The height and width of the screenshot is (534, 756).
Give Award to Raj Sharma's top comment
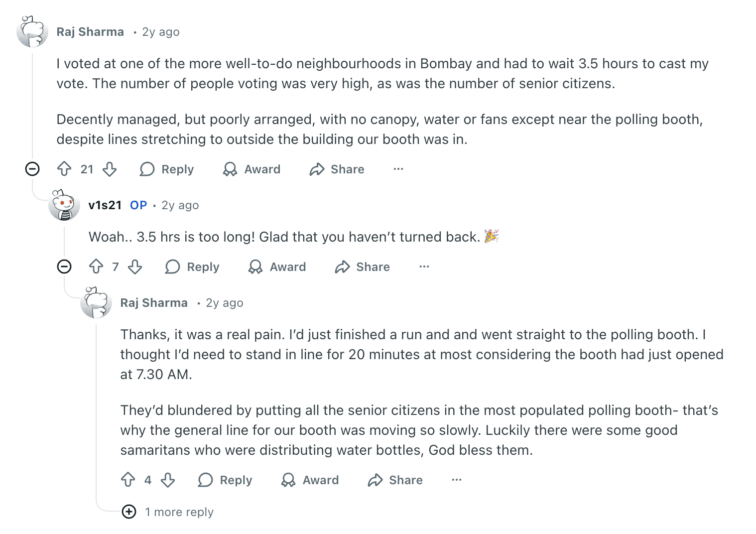252,169
